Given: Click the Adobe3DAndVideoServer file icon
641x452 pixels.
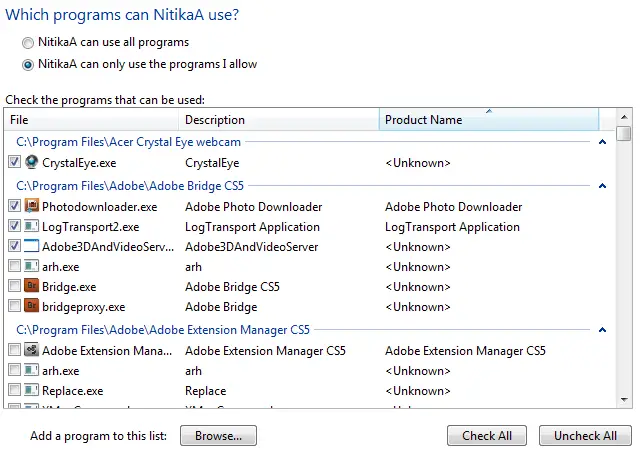Looking at the screenshot, I should [32, 246].
